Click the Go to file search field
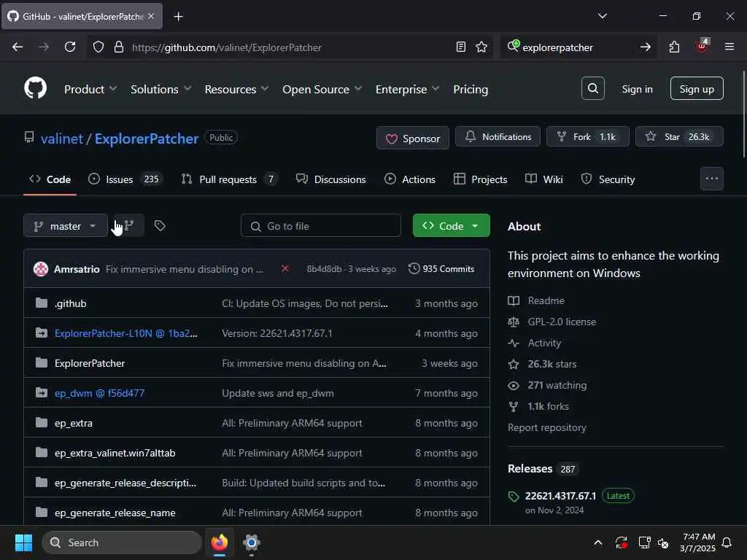The image size is (747, 560). click(x=321, y=226)
